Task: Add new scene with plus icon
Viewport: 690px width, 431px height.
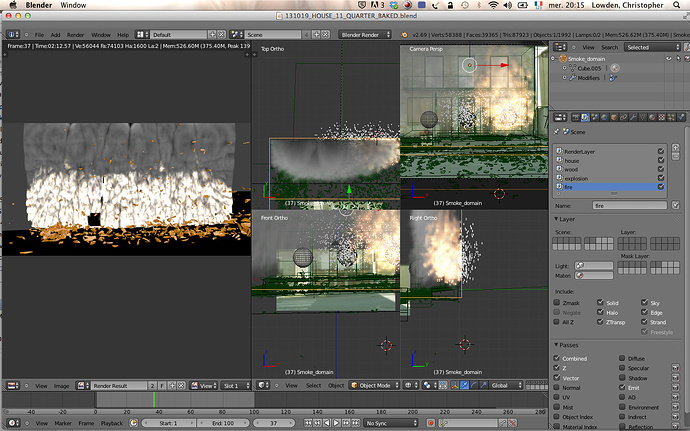Action: 316,34
